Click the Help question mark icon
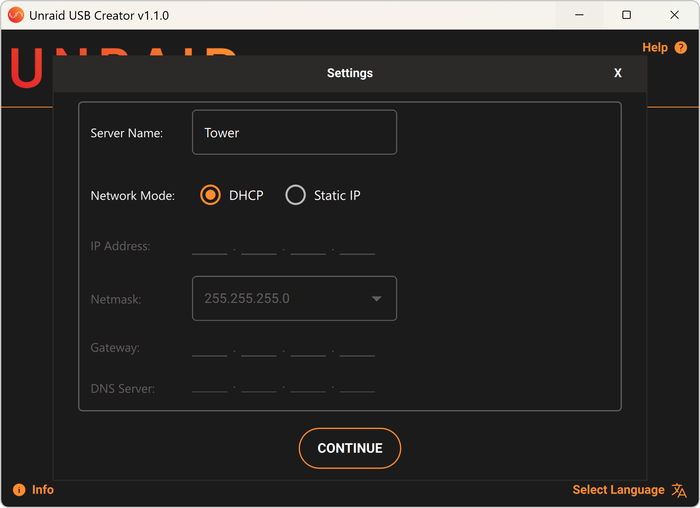Viewport: 700px width, 508px height. coord(681,48)
